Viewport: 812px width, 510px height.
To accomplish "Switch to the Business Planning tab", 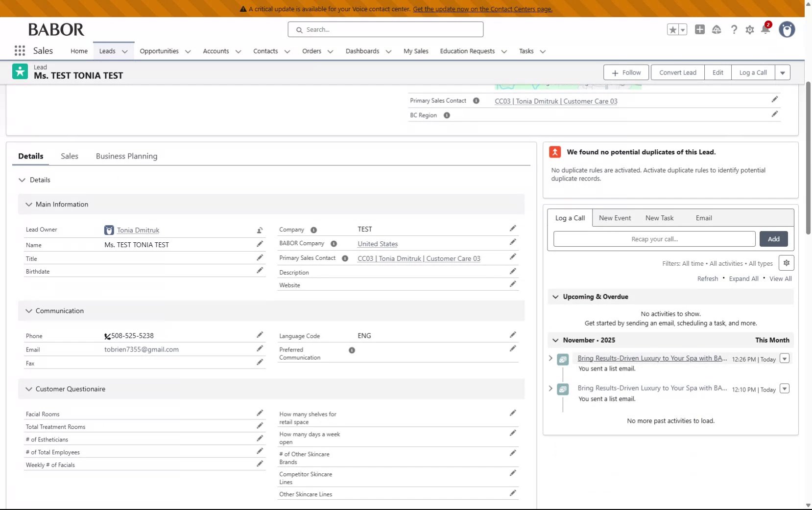I will 126,156.
